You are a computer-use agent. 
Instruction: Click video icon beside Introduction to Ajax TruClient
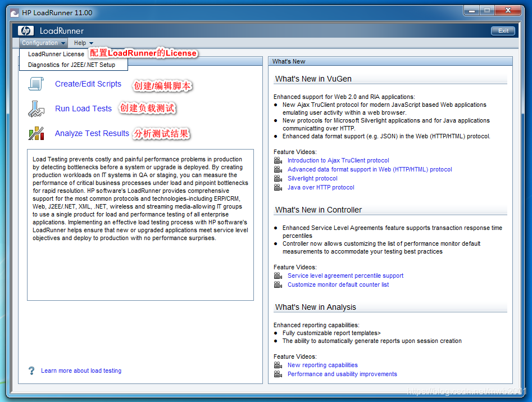[278, 160]
